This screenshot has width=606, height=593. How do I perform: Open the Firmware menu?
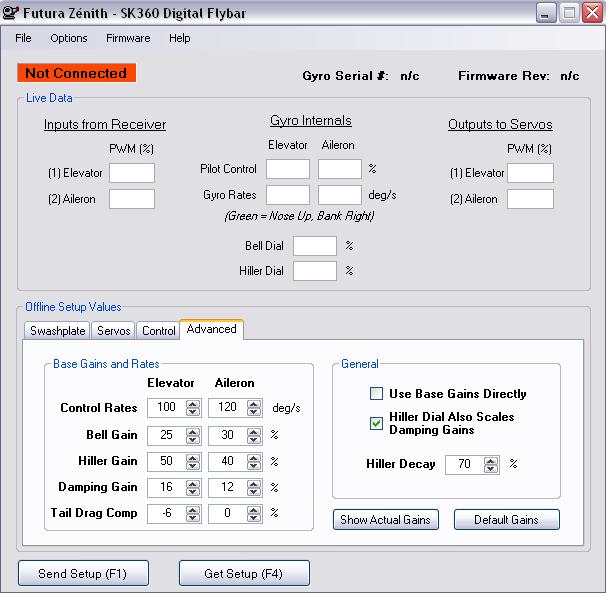click(x=128, y=38)
